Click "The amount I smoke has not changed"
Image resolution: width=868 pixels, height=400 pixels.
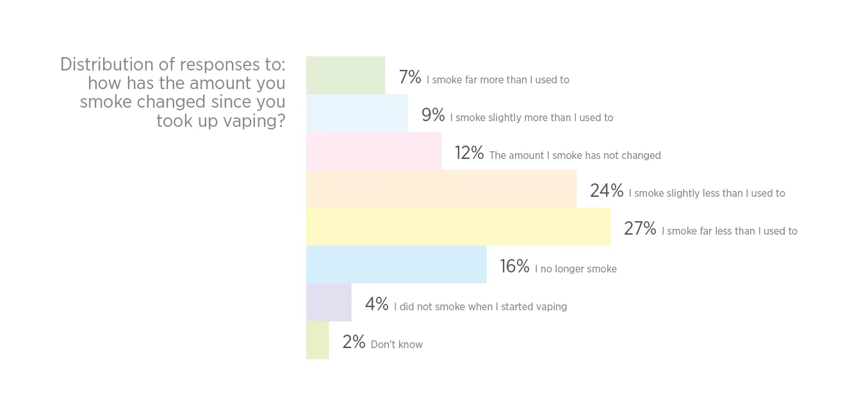tap(575, 156)
